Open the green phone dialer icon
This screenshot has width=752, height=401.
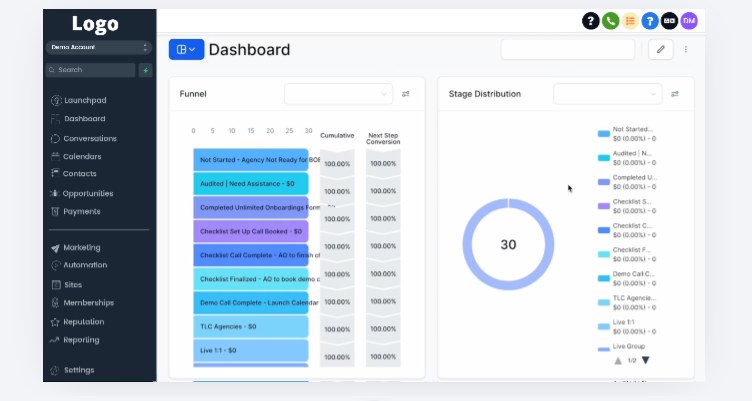click(610, 21)
